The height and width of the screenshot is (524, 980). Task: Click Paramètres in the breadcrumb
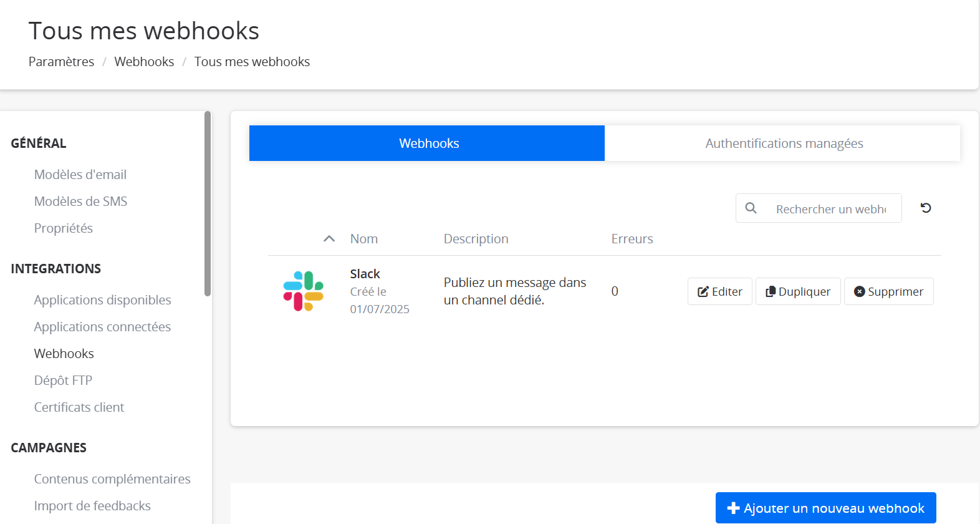61,62
